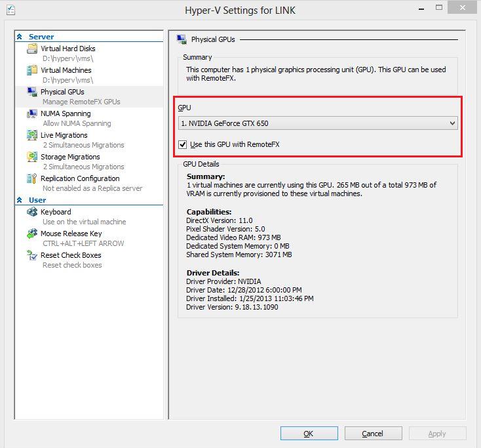Image resolution: width=481 pixels, height=448 pixels.
Task: Collapse the Server section chevron
Action: coord(19,37)
